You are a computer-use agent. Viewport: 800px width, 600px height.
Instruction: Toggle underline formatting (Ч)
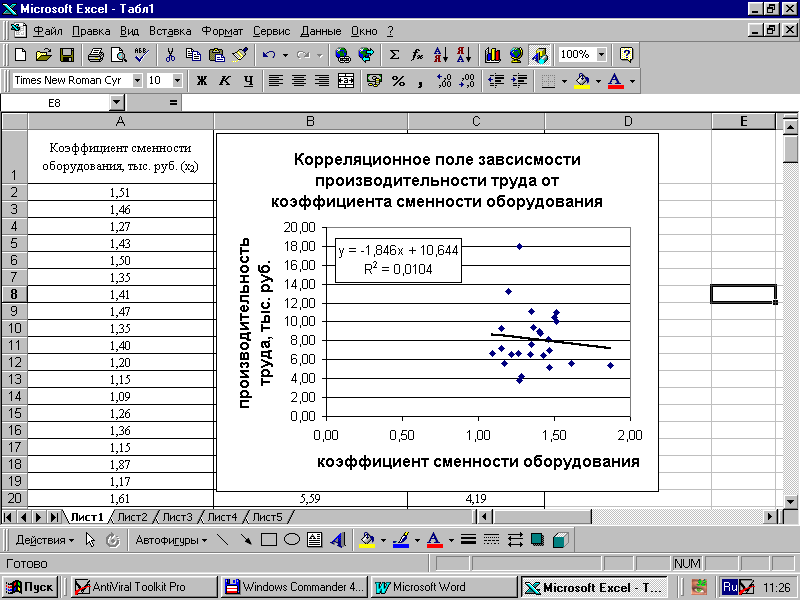pos(248,80)
